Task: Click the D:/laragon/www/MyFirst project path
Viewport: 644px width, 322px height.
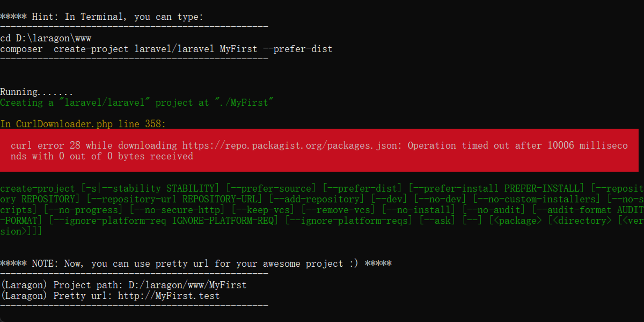Action: [187, 285]
